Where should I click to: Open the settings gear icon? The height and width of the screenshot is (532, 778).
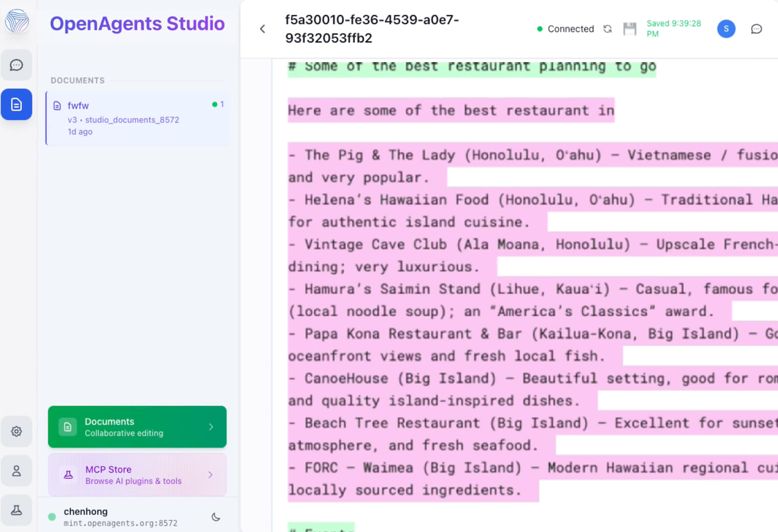tap(17, 431)
